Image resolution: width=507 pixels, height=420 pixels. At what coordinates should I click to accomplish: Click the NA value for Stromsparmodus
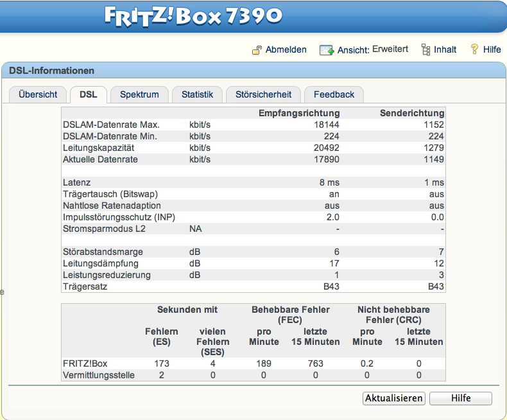(x=195, y=229)
